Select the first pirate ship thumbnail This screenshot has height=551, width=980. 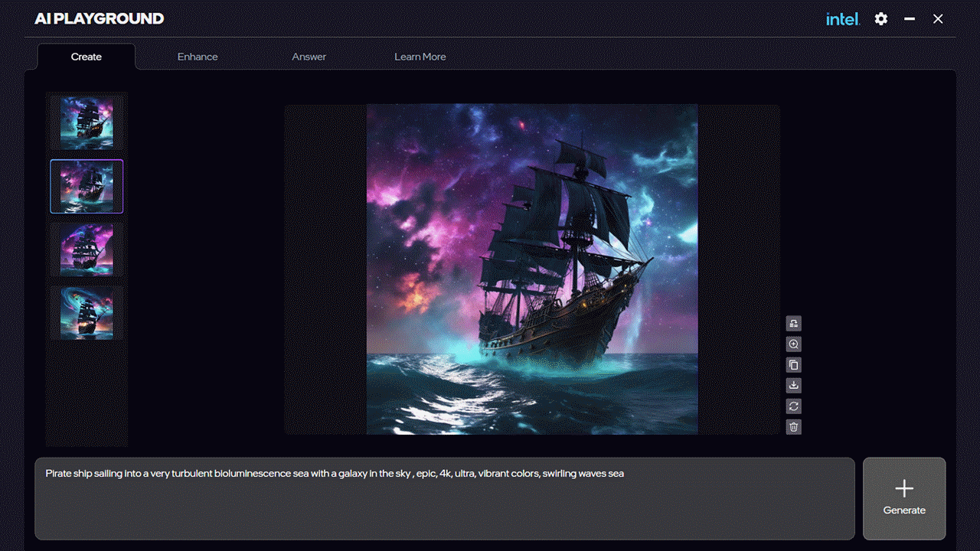click(87, 122)
